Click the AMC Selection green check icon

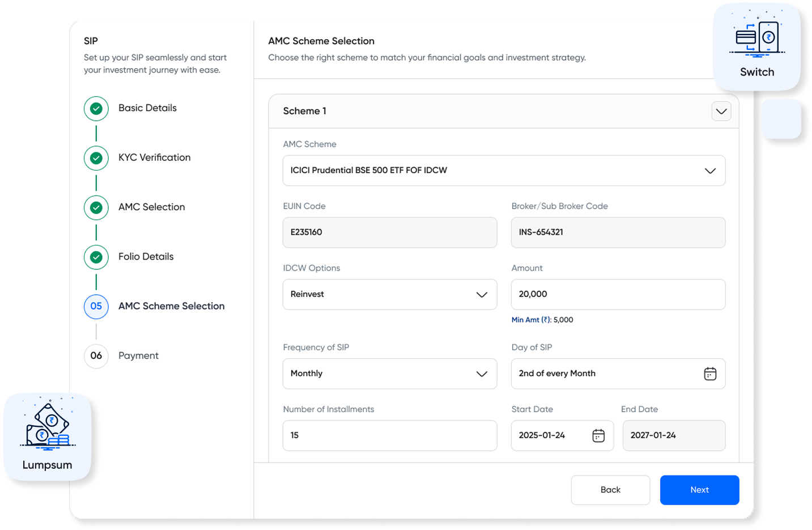click(x=96, y=207)
